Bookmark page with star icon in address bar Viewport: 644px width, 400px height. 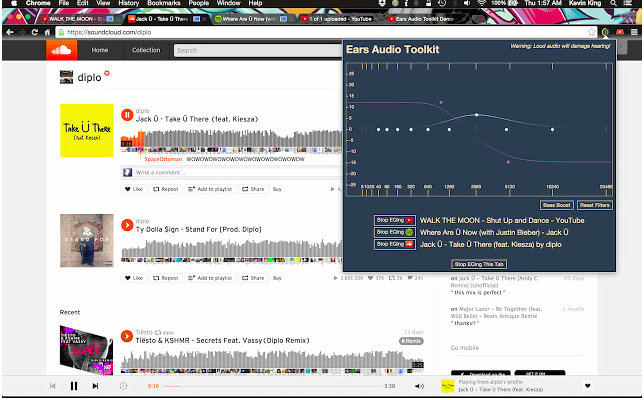click(x=591, y=32)
